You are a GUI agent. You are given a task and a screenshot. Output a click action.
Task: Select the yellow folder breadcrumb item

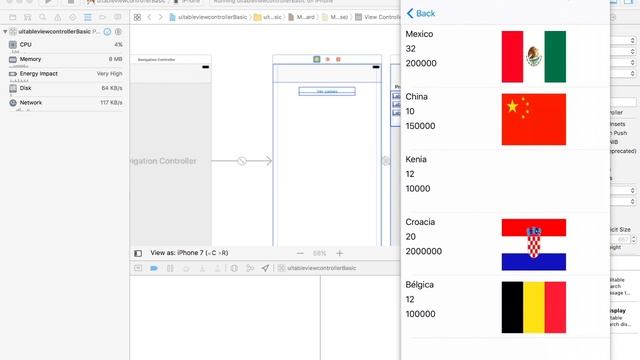[268, 17]
